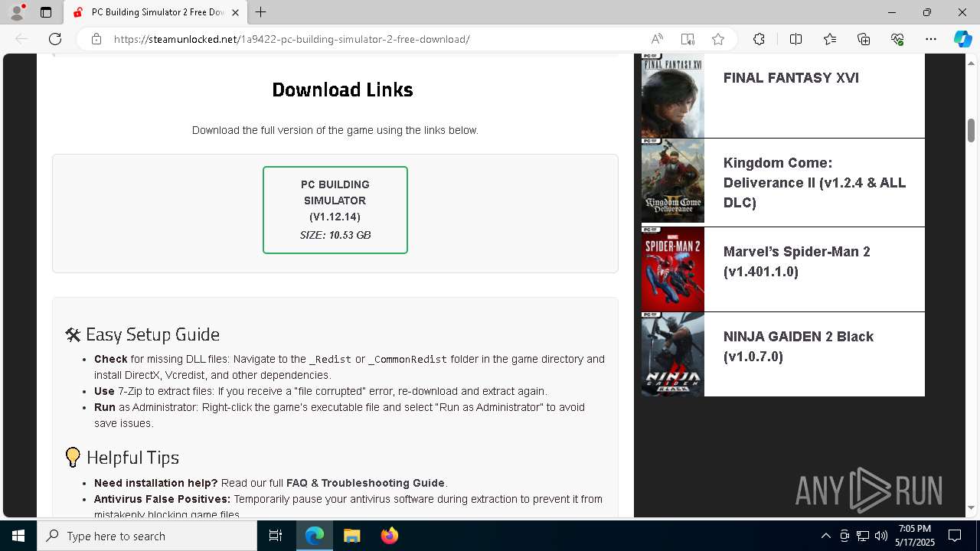Open Task View on taskbar
The height and width of the screenshot is (551, 980).
(276, 536)
